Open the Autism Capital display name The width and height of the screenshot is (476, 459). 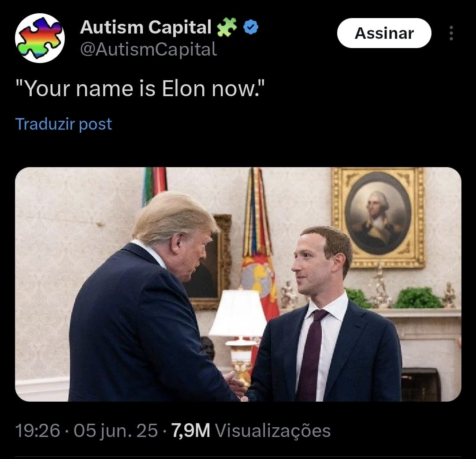pos(145,27)
